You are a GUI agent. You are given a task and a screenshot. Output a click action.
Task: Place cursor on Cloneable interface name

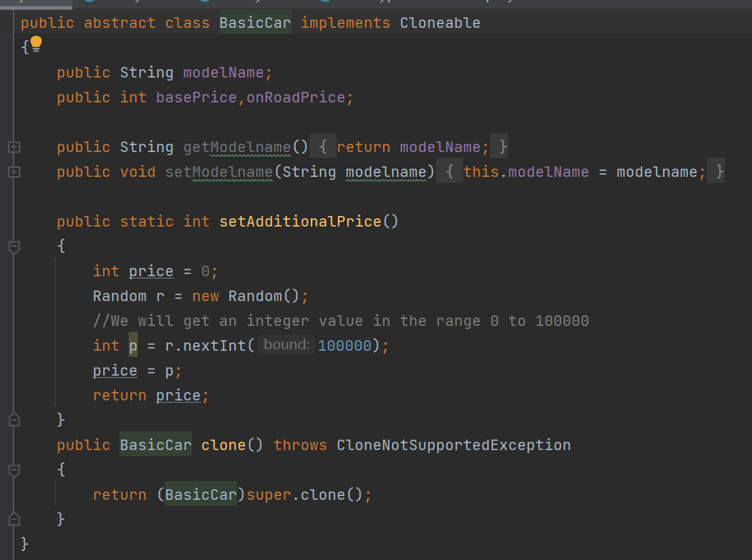tap(440, 23)
